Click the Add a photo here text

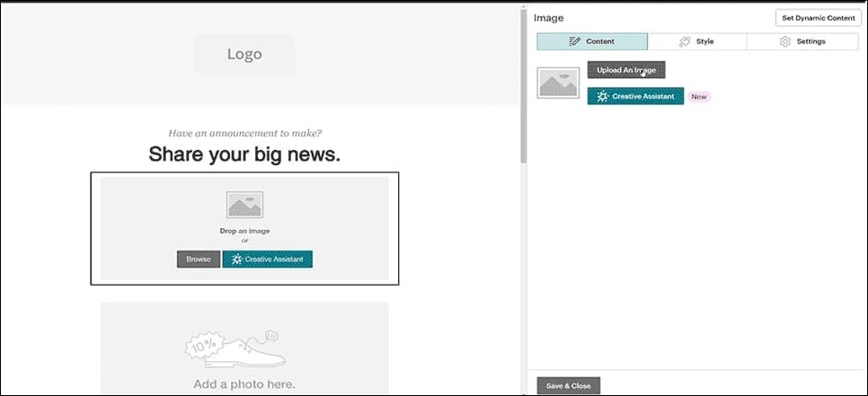click(244, 384)
